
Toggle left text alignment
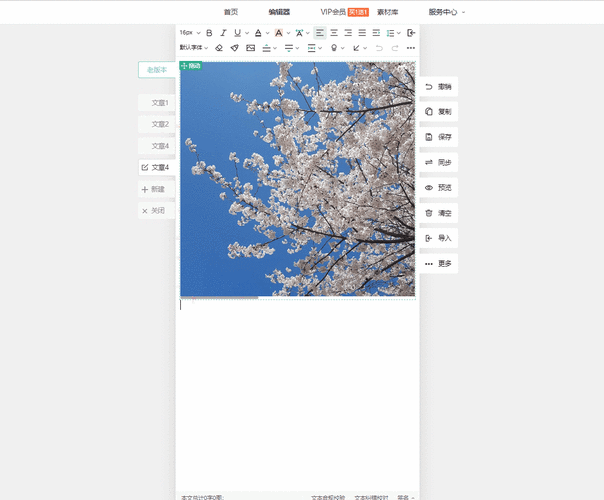click(x=320, y=33)
